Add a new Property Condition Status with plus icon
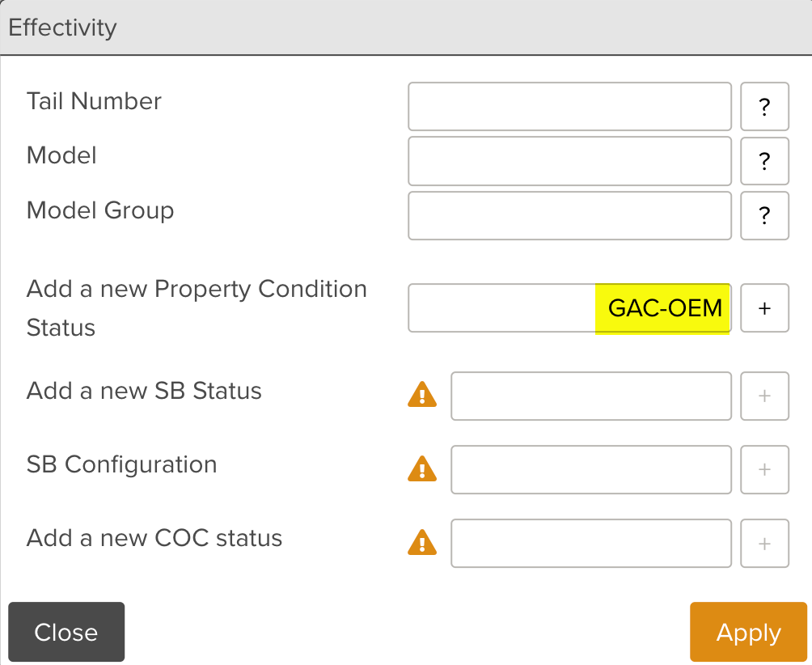Viewport: 812px width, 665px height. 764,308
